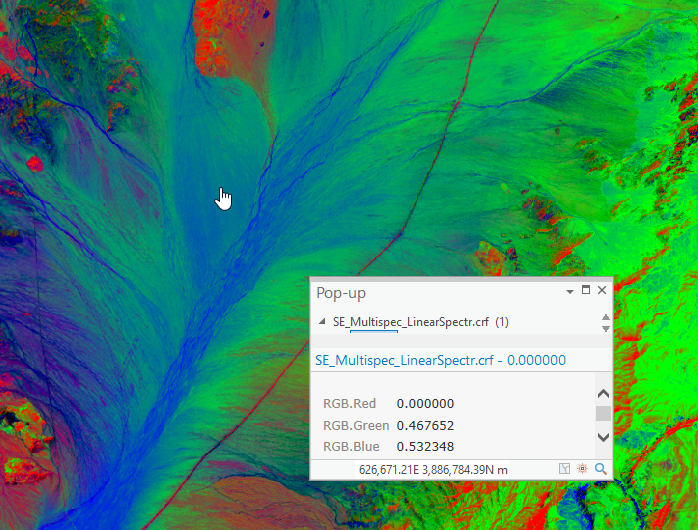Image resolution: width=698 pixels, height=530 pixels.
Task: Select SE_Multispec_LinearSpectr.crf (1) layer entry
Action: [x=420, y=322]
